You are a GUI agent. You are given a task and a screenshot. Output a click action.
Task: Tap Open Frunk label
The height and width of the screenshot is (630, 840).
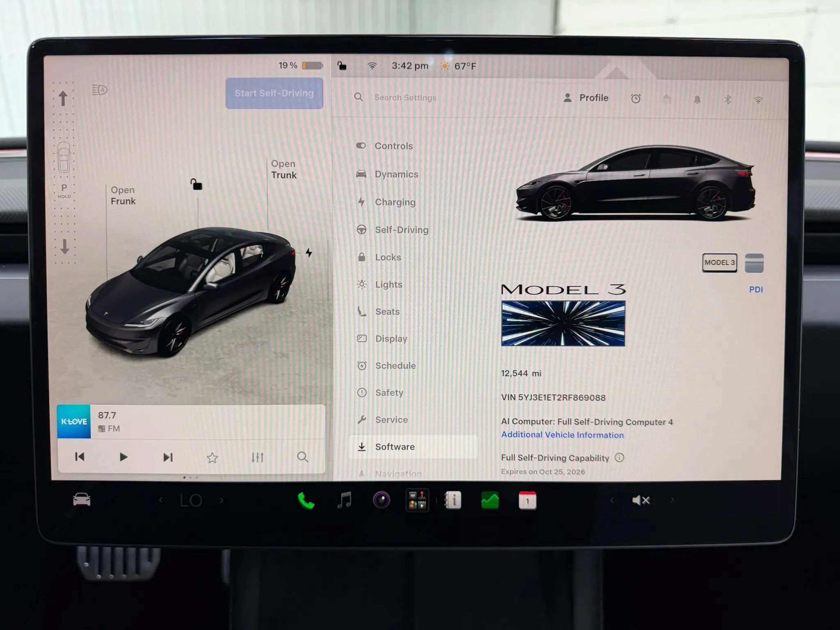coord(123,196)
